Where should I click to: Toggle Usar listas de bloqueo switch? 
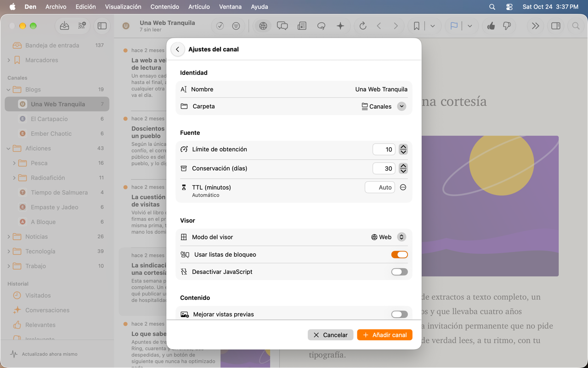399,254
